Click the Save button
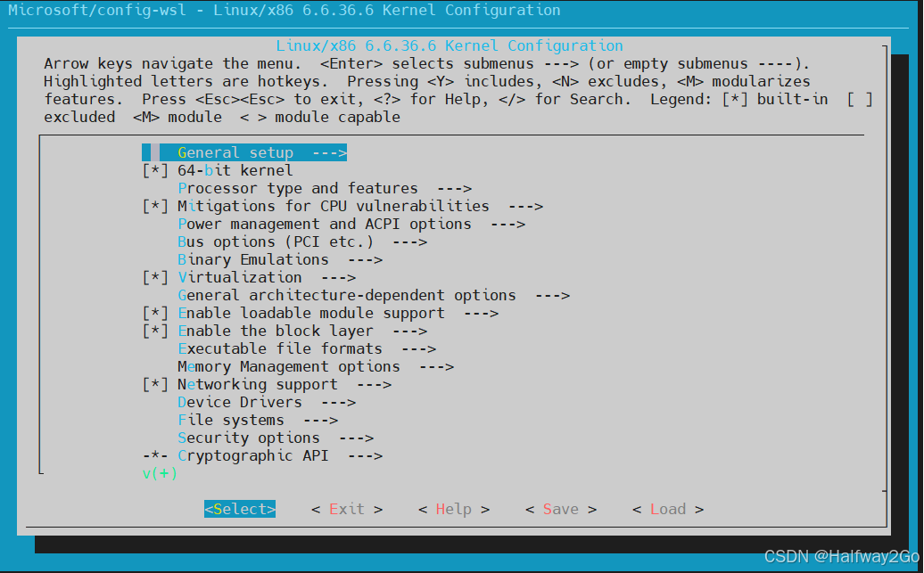This screenshot has width=924, height=573. point(561,509)
